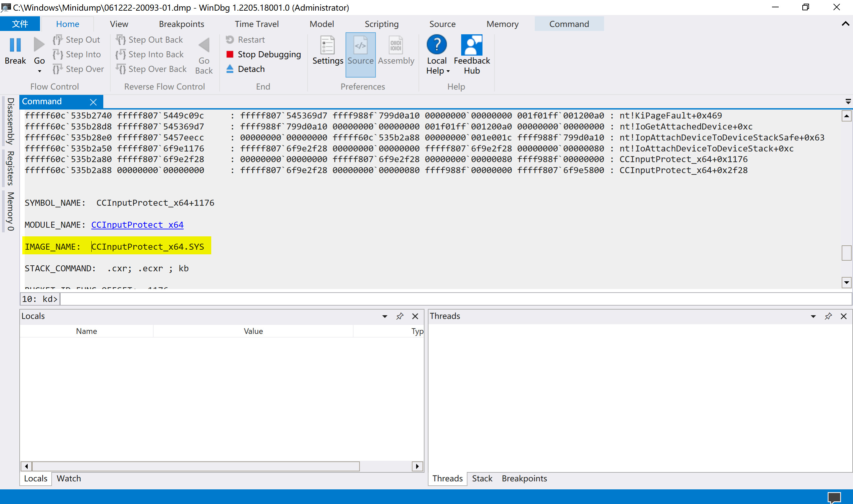Switch to the View ribbon tab
This screenshot has height=504, width=853.
click(119, 24)
